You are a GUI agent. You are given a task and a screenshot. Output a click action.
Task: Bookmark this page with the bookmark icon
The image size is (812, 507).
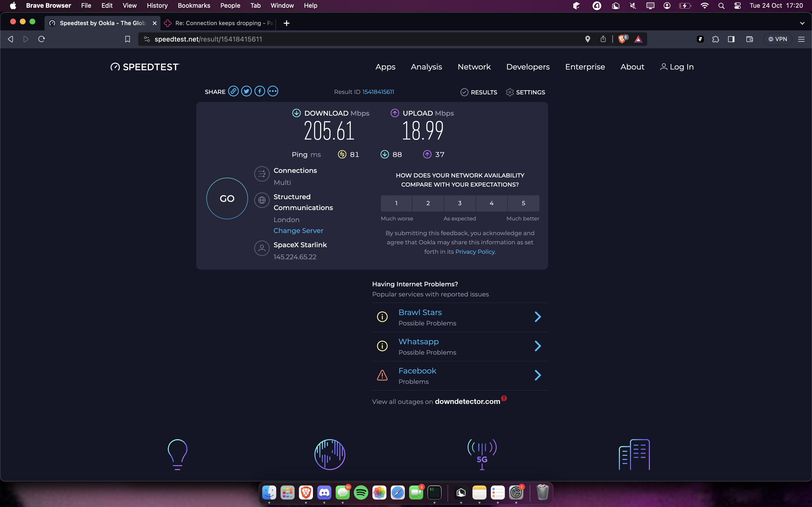point(128,39)
